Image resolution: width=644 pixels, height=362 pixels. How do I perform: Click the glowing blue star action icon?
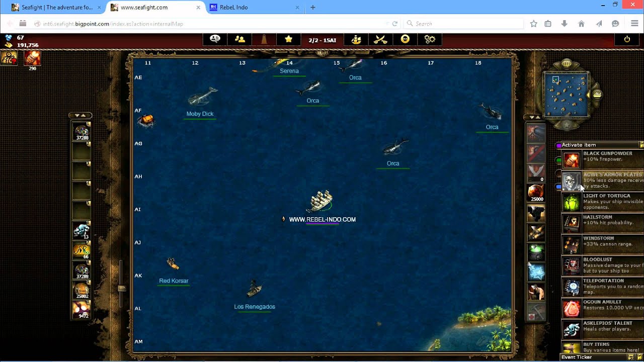pyautogui.click(x=536, y=271)
